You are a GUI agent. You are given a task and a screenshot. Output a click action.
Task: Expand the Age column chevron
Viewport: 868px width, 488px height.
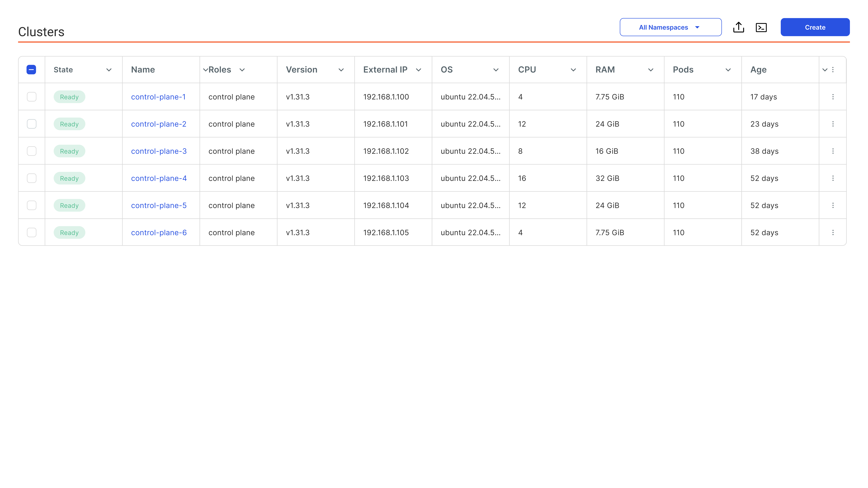825,70
